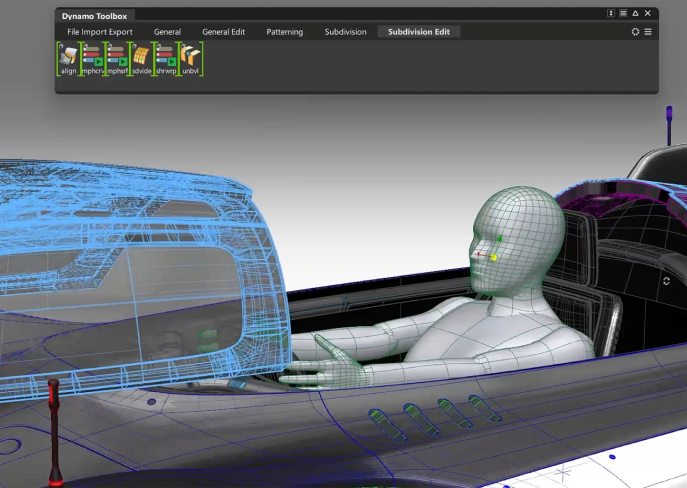Click the blue pivot marker at upper right

point(669,125)
